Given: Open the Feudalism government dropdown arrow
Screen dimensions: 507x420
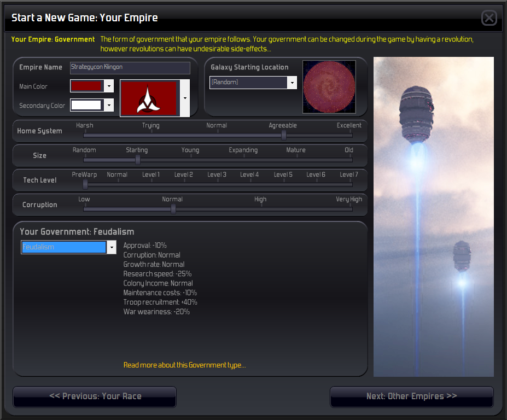Looking at the screenshot, I should point(112,247).
